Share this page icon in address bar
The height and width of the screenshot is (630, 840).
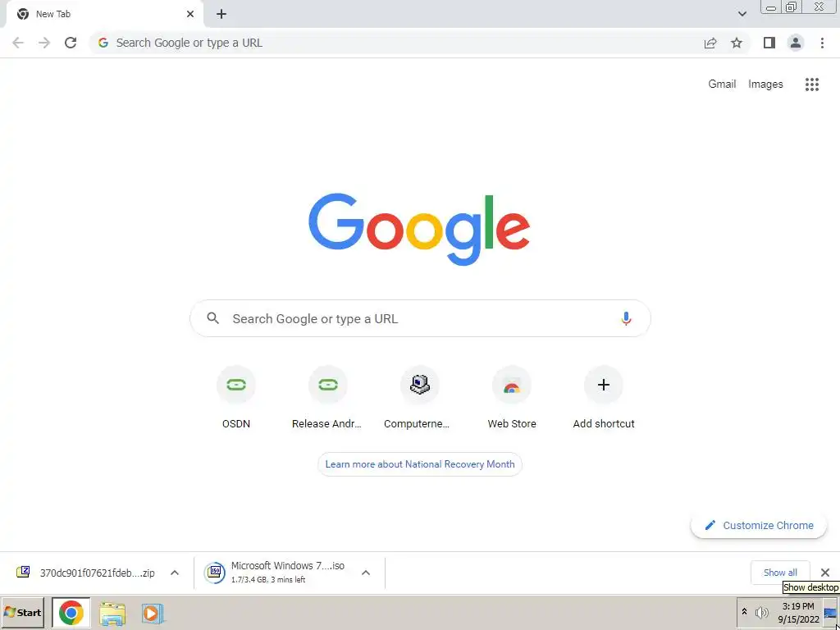tap(710, 43)
